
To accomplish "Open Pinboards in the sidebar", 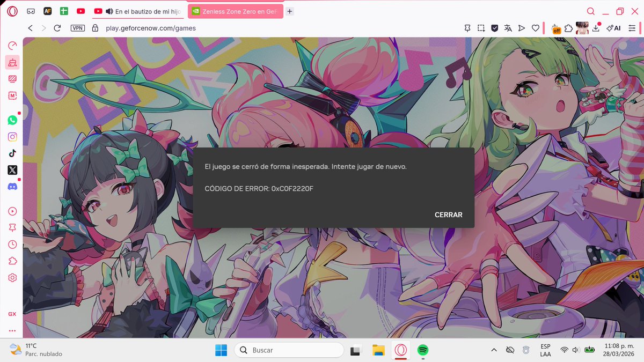I will [12, 228].
